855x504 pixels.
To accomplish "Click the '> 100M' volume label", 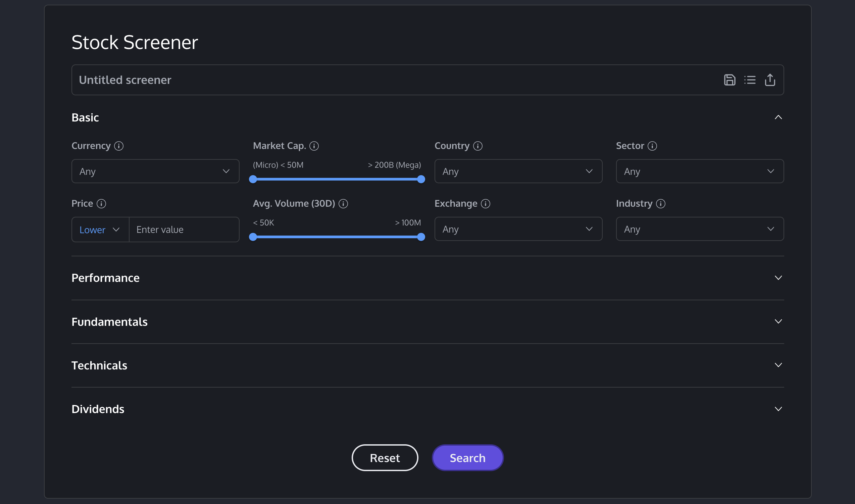I will [408, 223].
